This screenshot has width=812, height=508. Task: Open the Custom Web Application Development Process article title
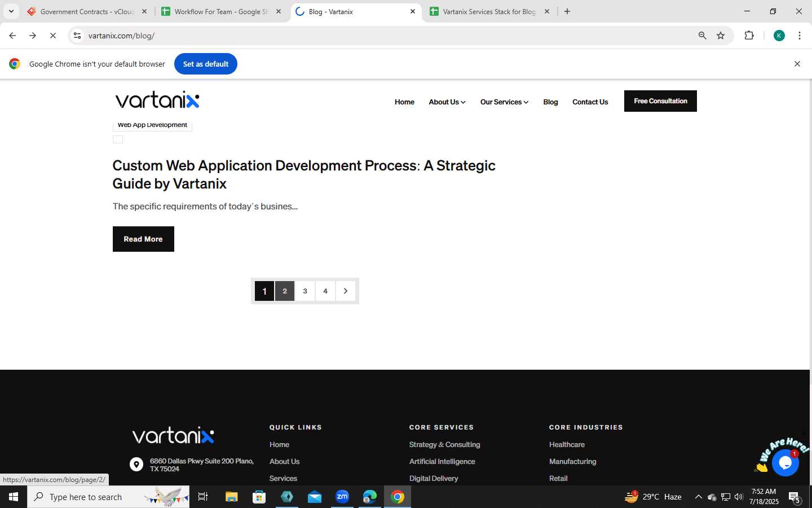[x=304, y=174]
